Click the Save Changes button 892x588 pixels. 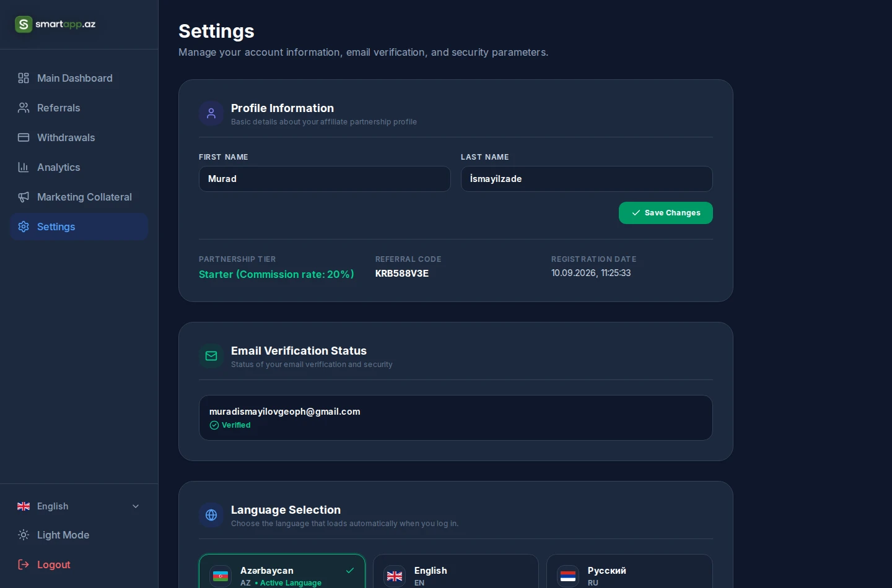[x=666, y=213]
